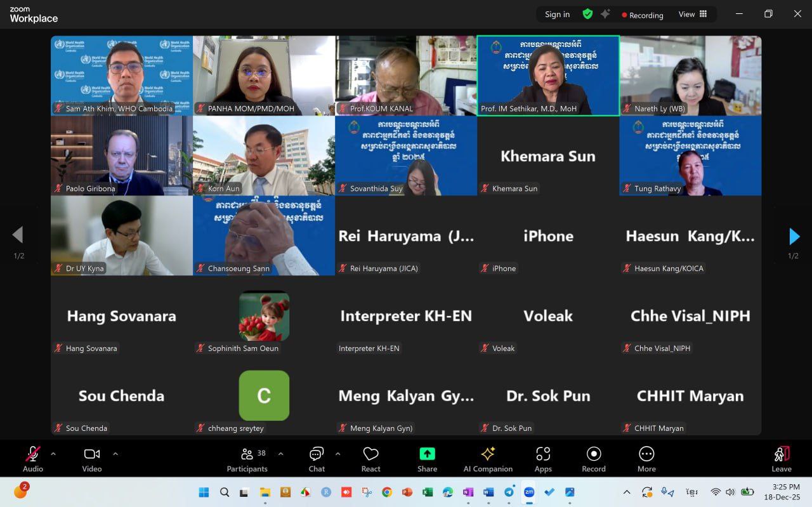812x507 pixels.
Task: Expand video options arrow next to Video
Action: point(115,454)
